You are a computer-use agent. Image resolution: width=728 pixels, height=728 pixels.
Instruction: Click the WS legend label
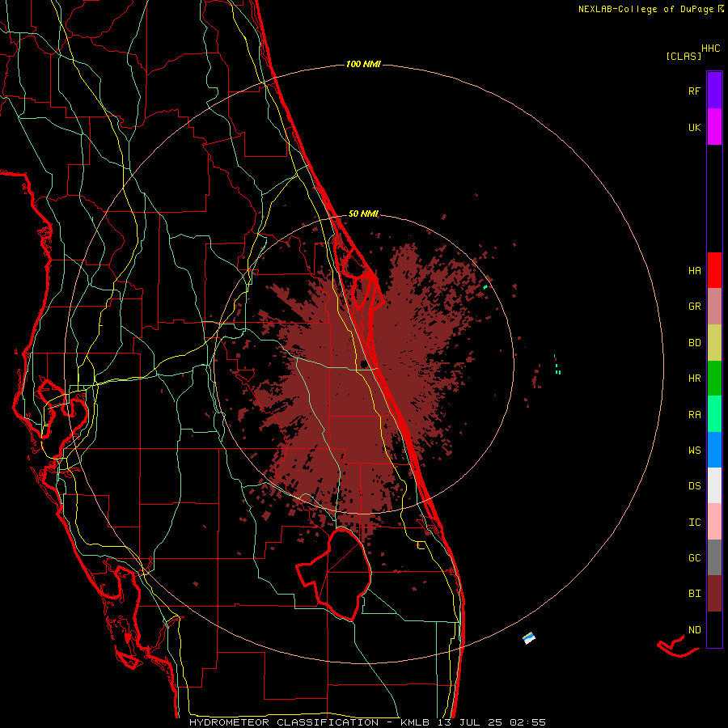point(695,450)
